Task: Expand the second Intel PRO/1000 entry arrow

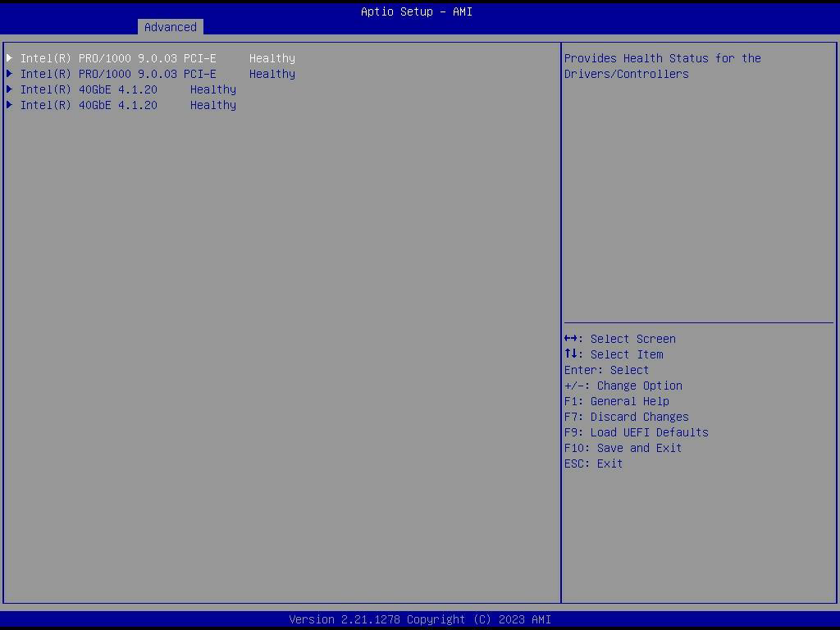Action: pos(10,74)
